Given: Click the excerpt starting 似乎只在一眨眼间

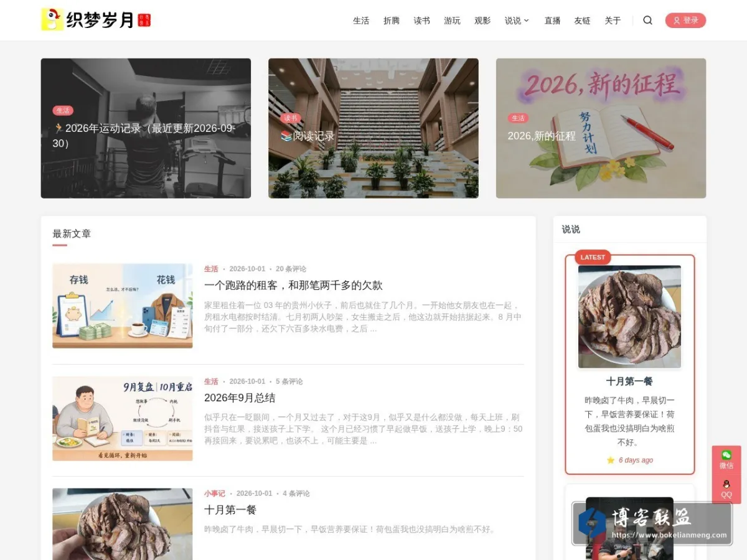Looking at the screenshot, I should (364, 429).
